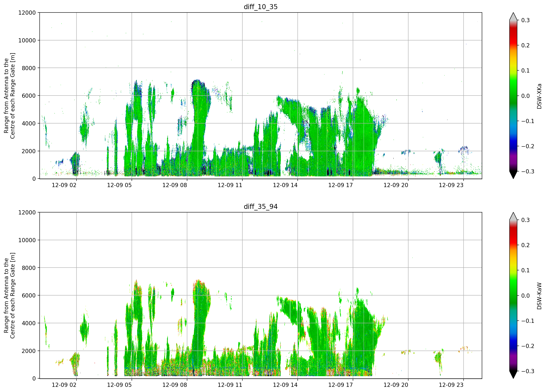Click the 0.2 tick on DSW-KaW colorbar

(525, 245)
